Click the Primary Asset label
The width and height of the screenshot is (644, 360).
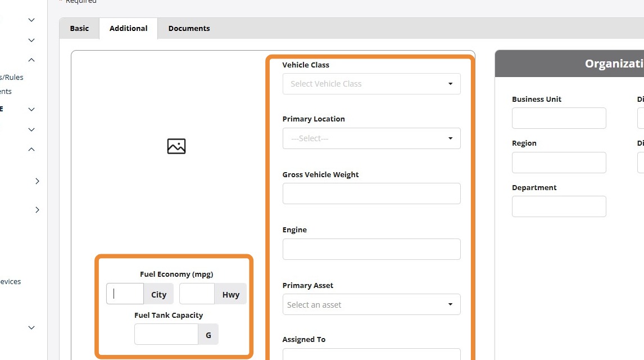[307, 285]
